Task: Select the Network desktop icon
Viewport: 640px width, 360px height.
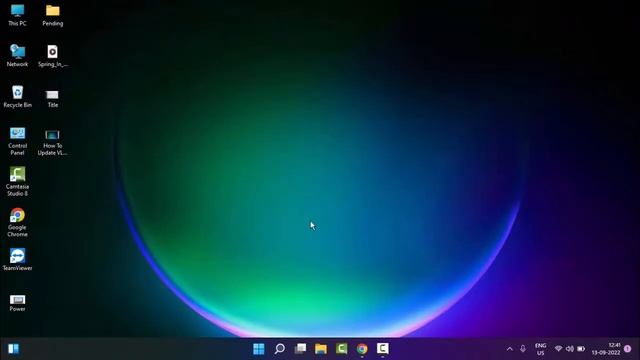Action: coord(17,56)
